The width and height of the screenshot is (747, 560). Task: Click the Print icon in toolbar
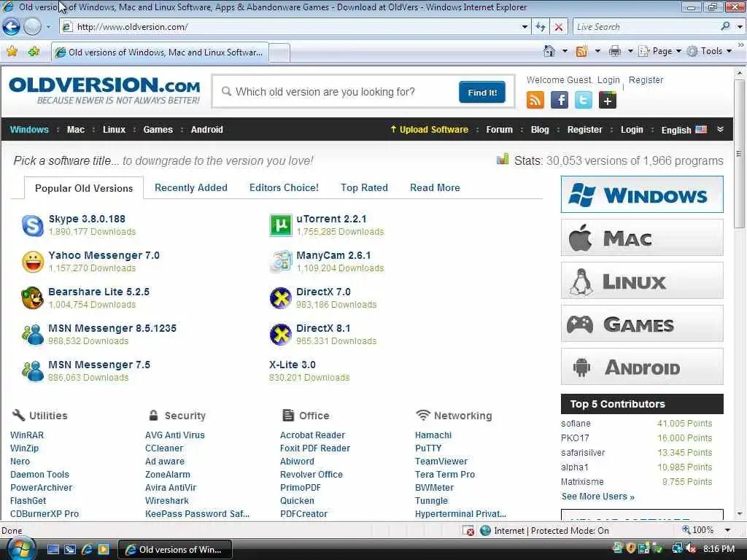coord(614,51)
